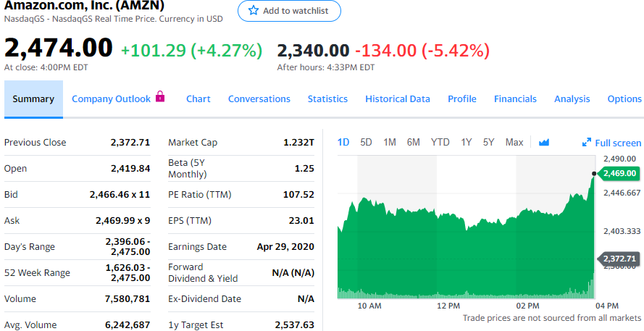This screenshot has width=644, height=331.
Task: Select the Financials tab
Action: [x=515, y=99]
